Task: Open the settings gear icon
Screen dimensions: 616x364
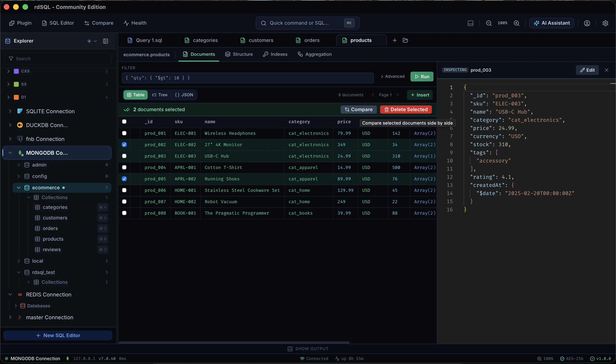Action: point(605,23)
